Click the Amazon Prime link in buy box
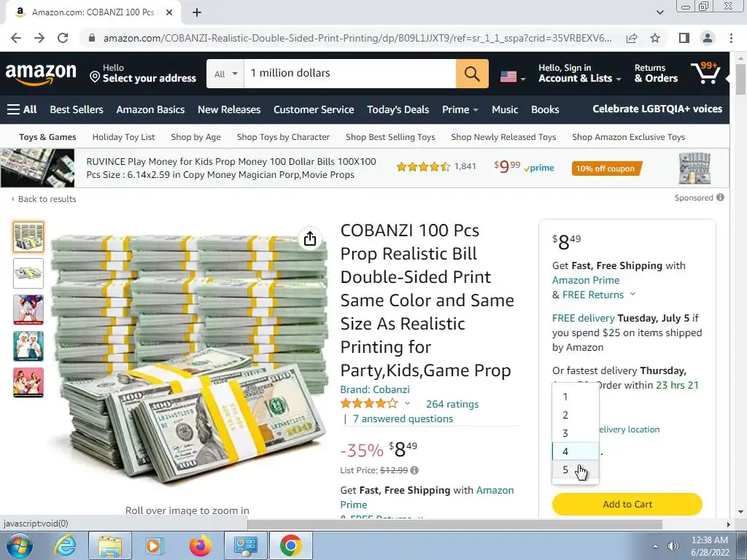The height and width of the screenshot is (560, 747). [586, 281]
